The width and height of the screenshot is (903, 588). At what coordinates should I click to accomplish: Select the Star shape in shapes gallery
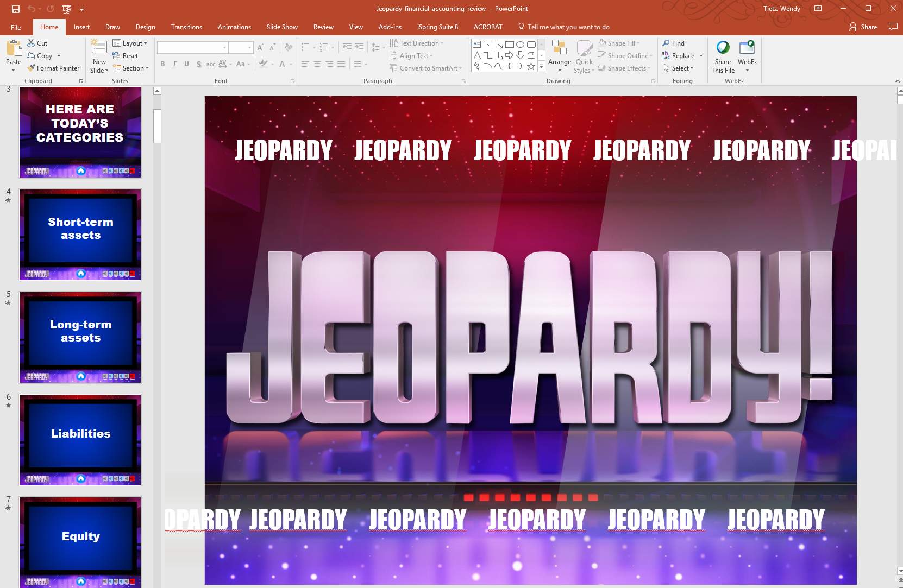point(531,66)
